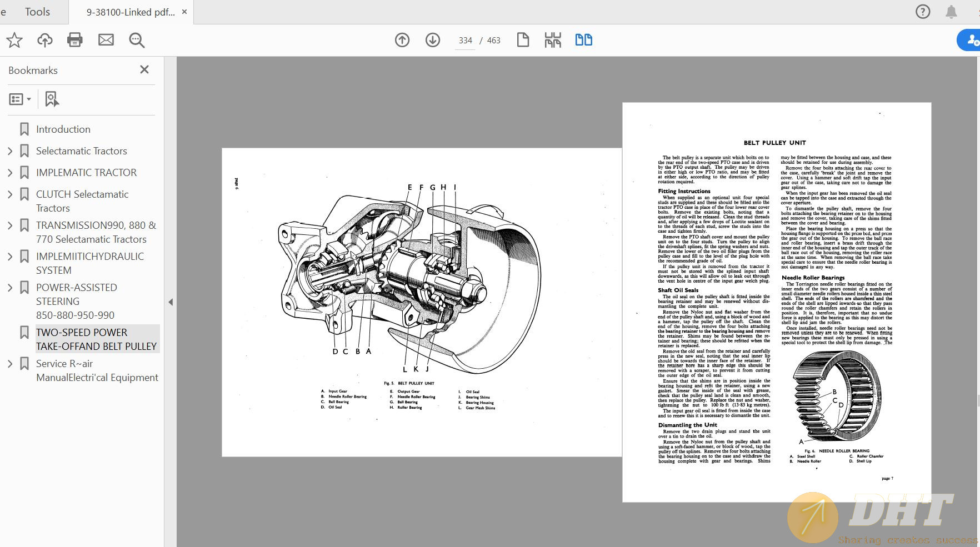Share document with other people
980x547 pixels.
pos(972,40)
